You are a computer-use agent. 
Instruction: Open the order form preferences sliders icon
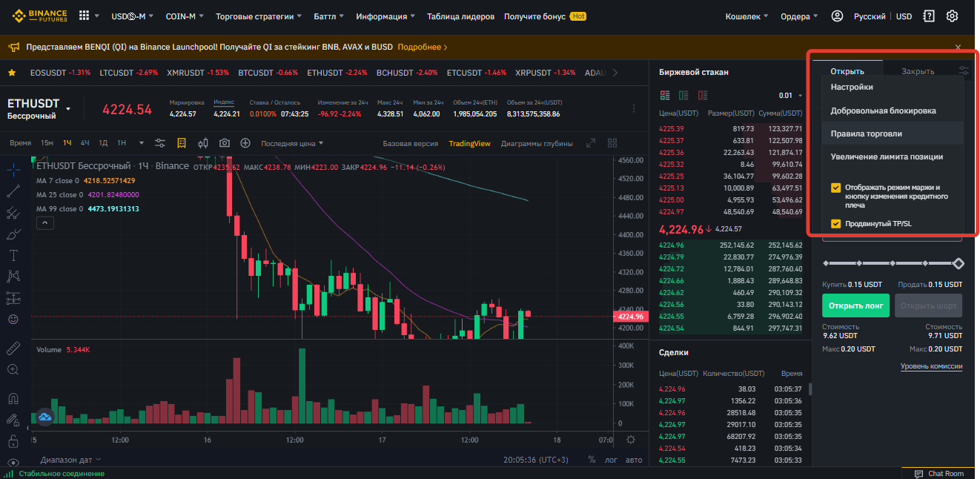(963, 70)
